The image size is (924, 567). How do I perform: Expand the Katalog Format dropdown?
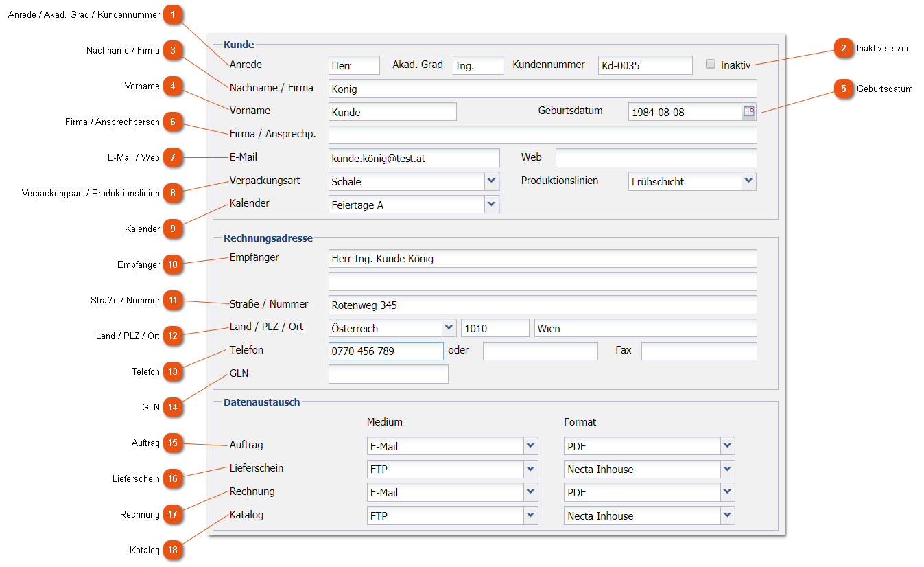pos(727,516)
